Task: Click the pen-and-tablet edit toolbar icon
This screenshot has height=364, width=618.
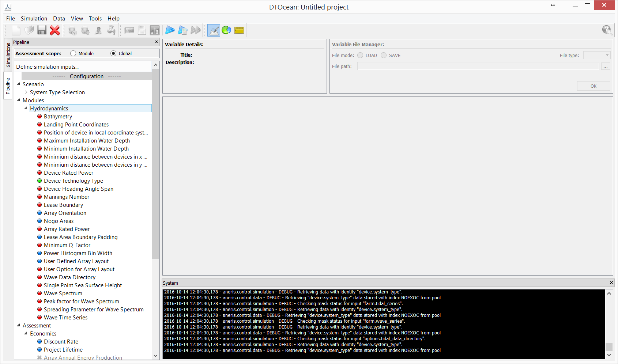Action: click(x=214, y=30)
